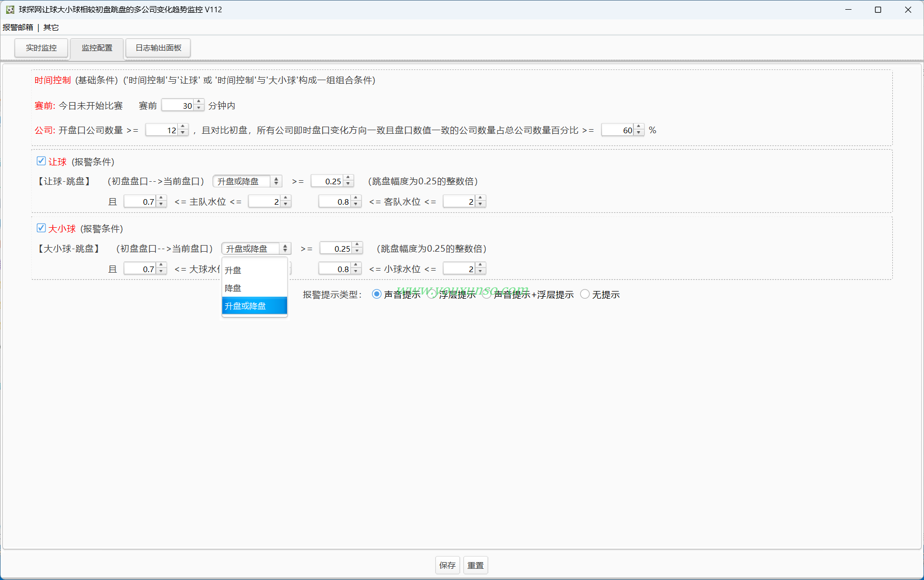Increase the 开盘口公司数量 spinner value

pyautogui.click(x=183, y=127)
